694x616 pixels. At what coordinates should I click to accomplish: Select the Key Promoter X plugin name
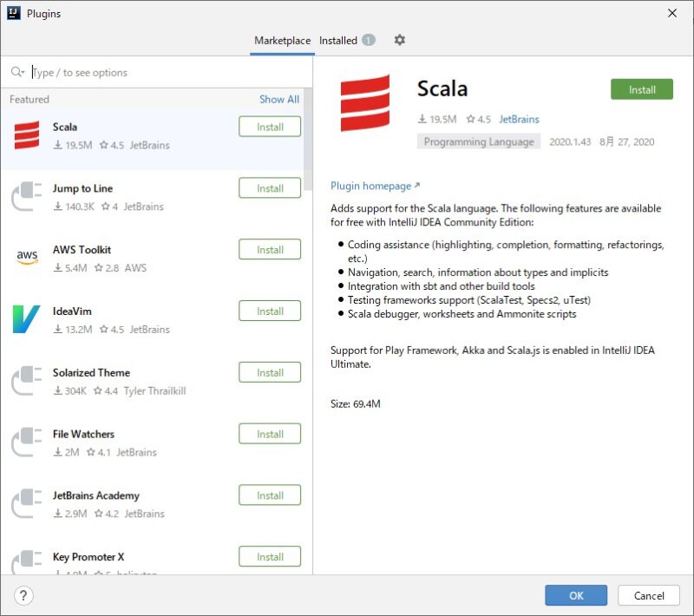[x=88, y=557]
